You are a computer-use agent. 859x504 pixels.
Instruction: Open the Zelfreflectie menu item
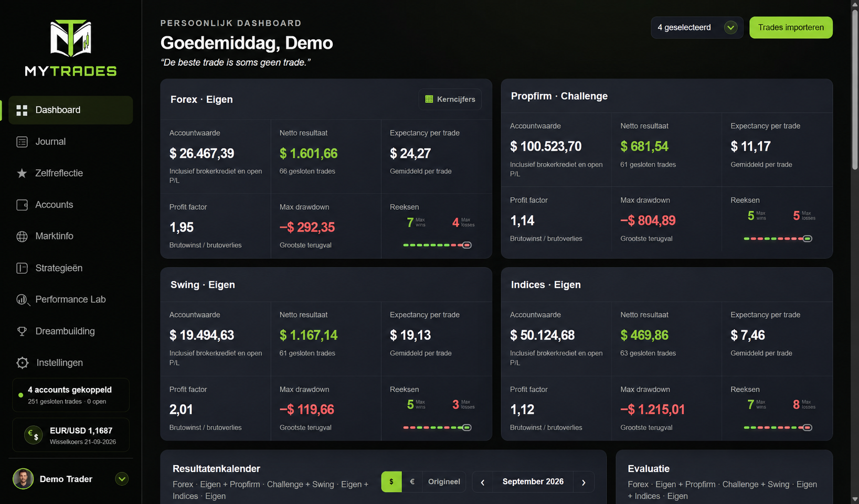tap(70, 173)
